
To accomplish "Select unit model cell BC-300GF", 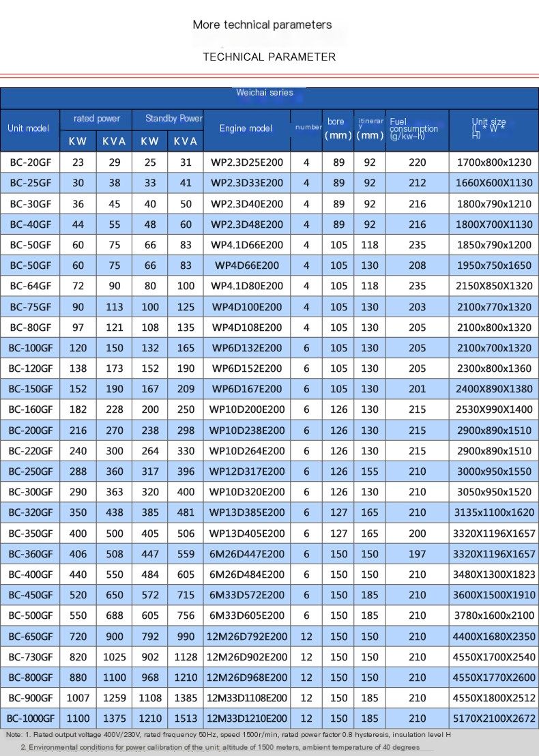I will [31, 492].
